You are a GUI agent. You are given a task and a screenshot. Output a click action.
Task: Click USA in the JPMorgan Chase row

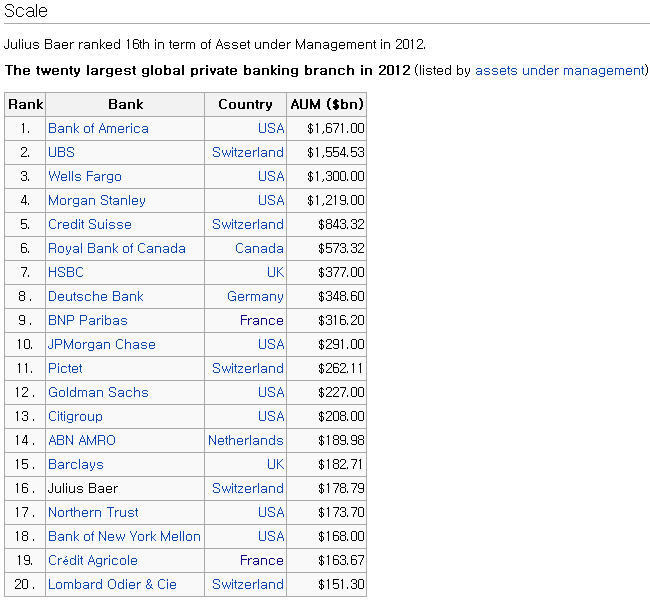pos(271,345)
